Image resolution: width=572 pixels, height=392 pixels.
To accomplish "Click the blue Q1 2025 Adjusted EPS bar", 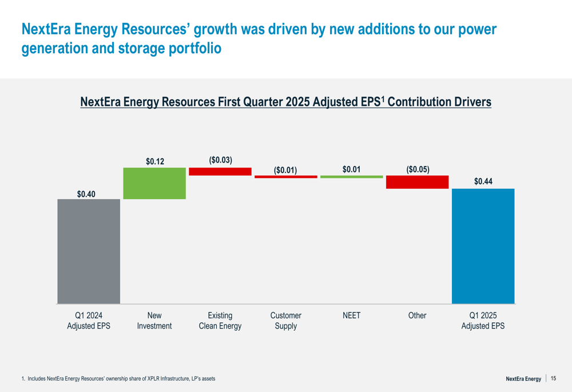I will [x=483, y=246].
